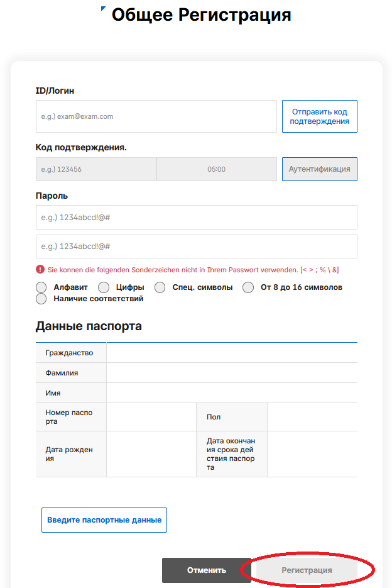
Task: Click the Фамилия value cell
Action: 232,373
